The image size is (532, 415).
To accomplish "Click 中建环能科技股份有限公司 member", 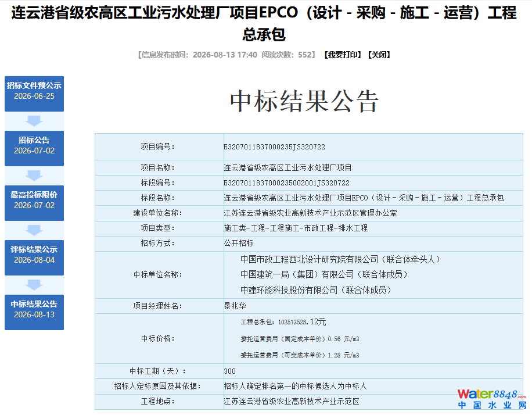I will pos(316,291).
